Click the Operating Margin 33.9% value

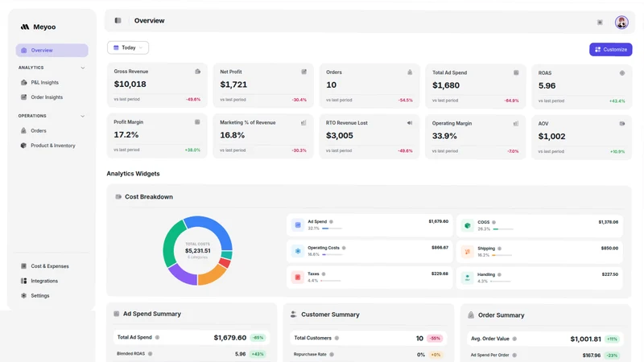click(x=444, y=136)
